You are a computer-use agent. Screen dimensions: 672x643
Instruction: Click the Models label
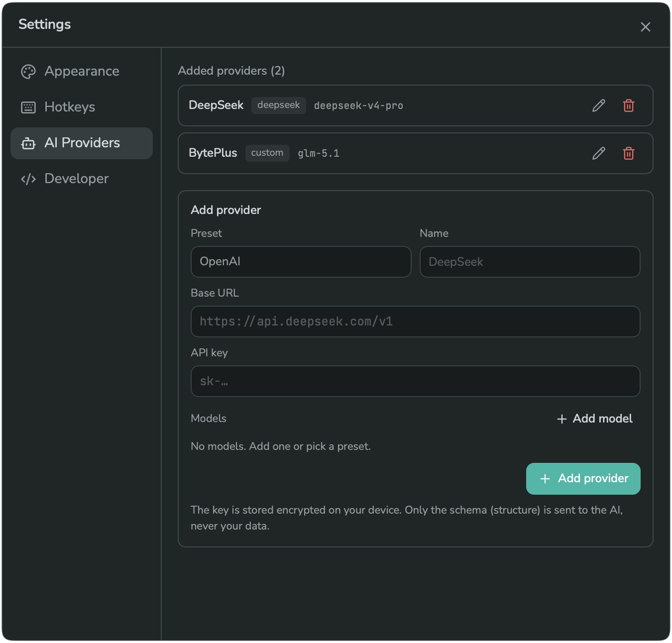tap(209, 419)
